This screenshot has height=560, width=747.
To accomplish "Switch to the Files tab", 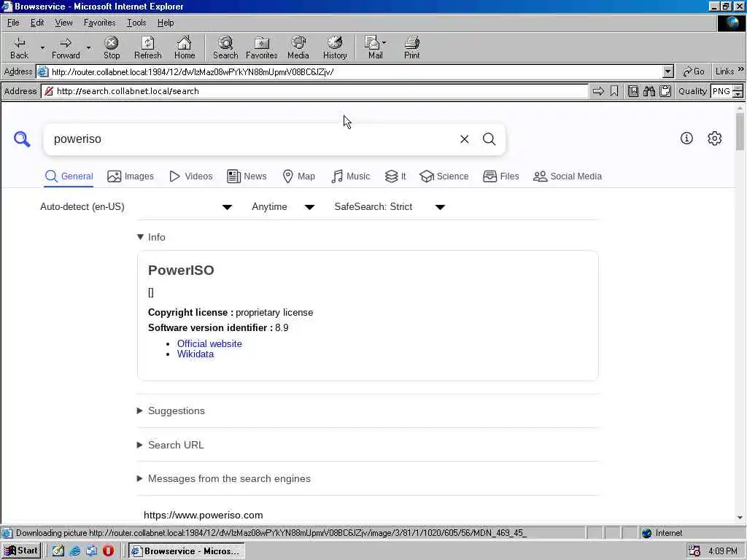I will click(500, 176).
